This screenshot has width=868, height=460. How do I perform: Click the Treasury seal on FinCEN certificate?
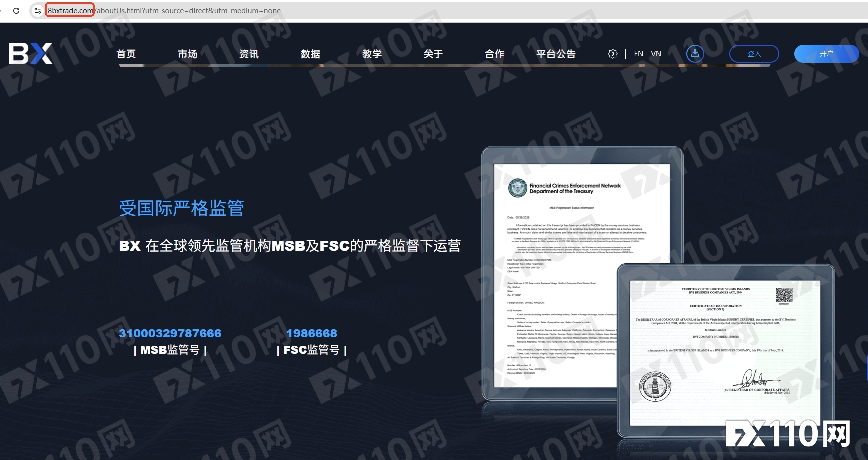(518, 188)
